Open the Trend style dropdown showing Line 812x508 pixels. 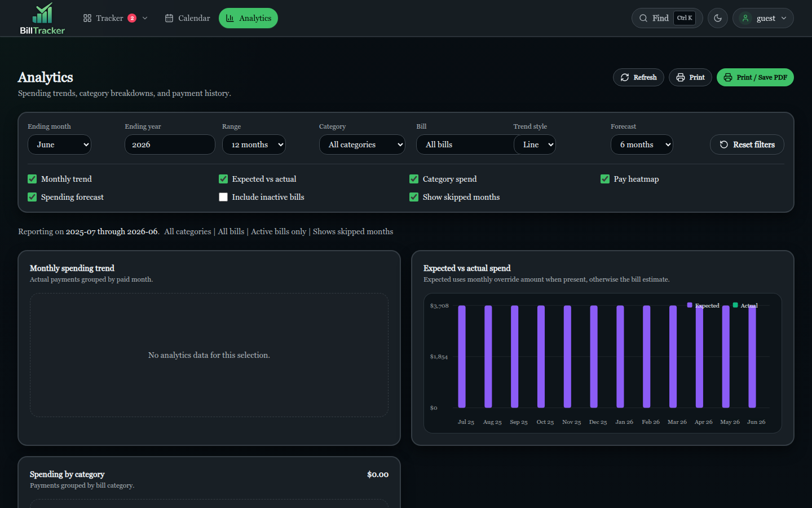[x=535, y=144]
